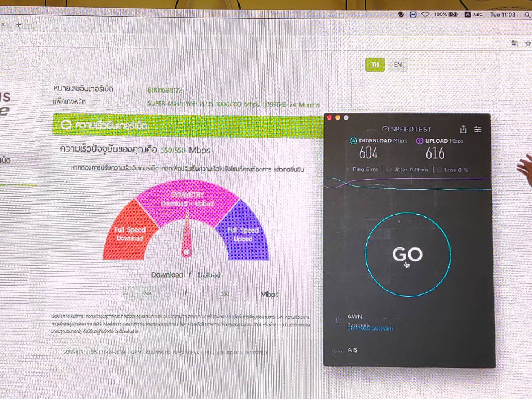Switch the page language to TH
Viewport: 532px width, 399px height.
pos(375,65)
